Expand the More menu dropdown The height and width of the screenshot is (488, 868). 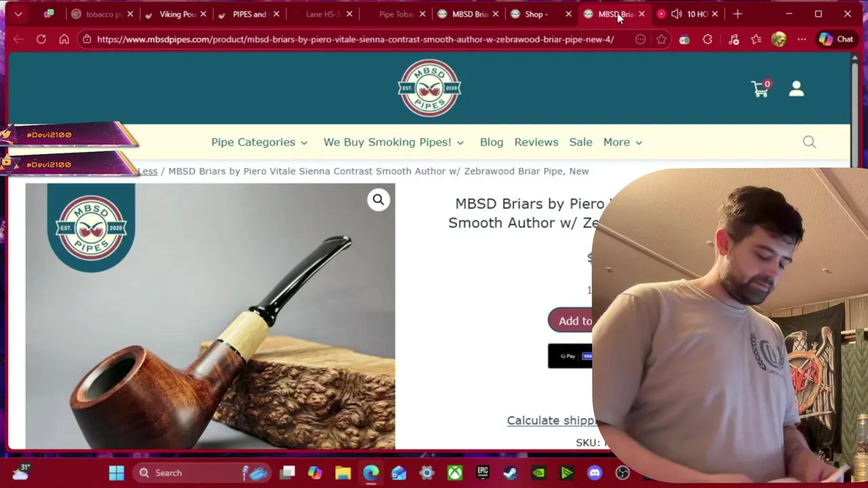click(623, 142)
